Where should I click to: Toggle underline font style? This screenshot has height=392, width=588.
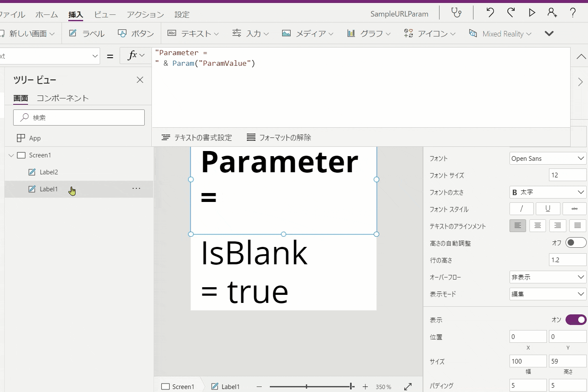548,209
